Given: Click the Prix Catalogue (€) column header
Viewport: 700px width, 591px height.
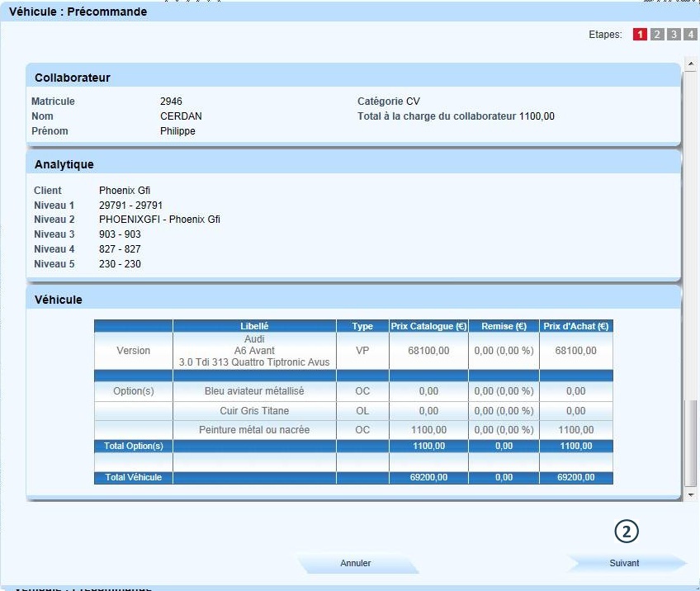Looking at the screenshot, I should pos(428,326).
